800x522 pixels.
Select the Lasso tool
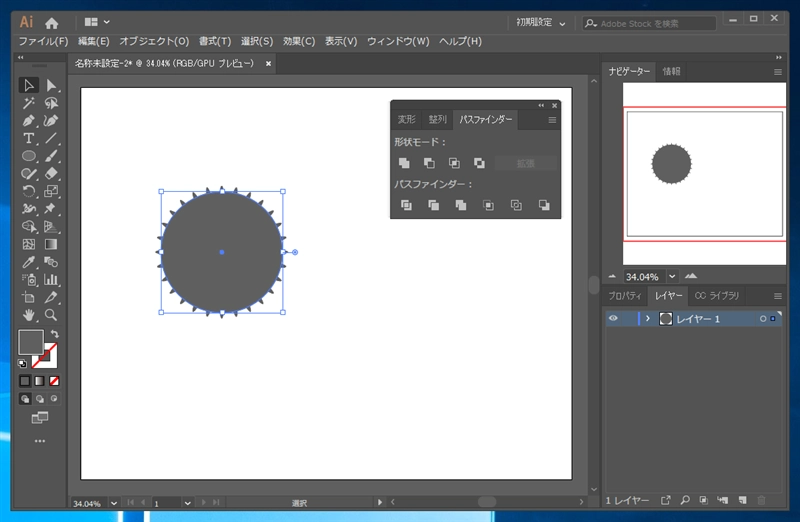coord(51,103)
